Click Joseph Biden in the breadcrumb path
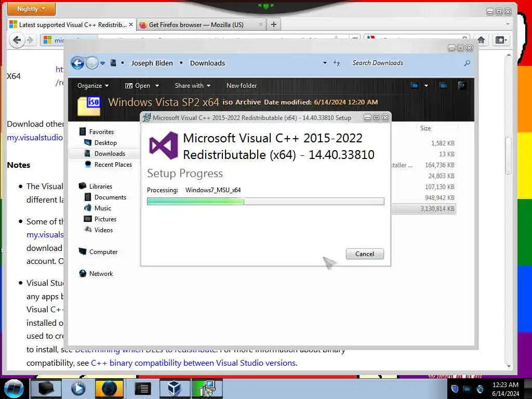 152,63
